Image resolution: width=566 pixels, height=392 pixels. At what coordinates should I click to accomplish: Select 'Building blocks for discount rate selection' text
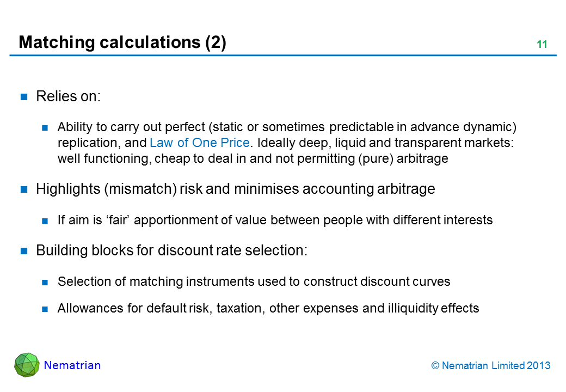(x=171, y=251)
